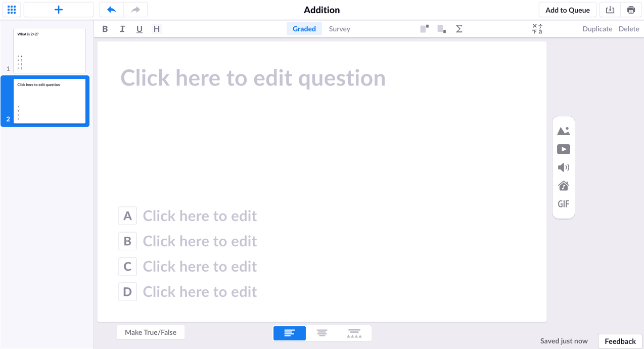Insert an image into the question

(563, 130)
